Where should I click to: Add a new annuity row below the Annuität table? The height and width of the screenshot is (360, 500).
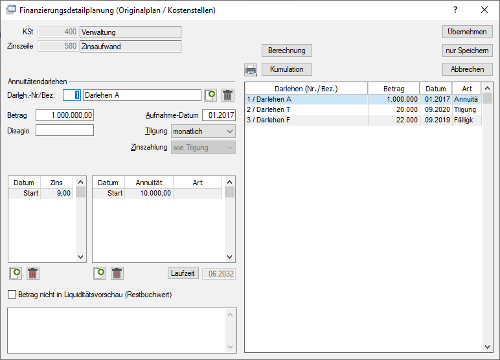tap(100, 273)
